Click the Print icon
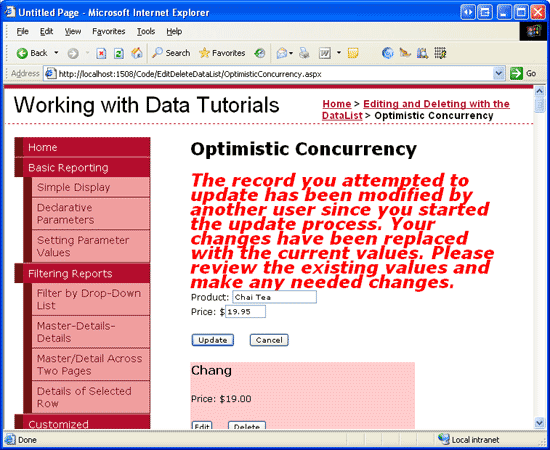The height and width of the screenshot is (450, 550). pos(304,53)
